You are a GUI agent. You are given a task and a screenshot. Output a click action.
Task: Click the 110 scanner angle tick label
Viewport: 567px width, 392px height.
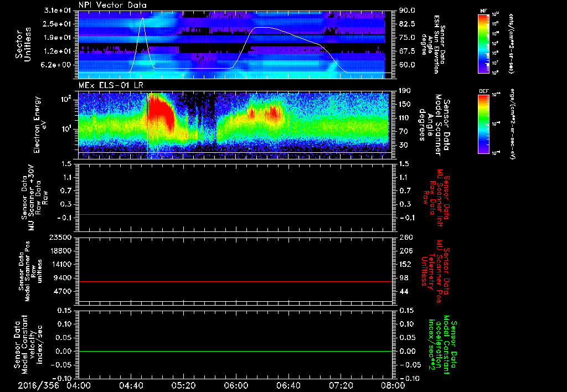click(405, 118)
